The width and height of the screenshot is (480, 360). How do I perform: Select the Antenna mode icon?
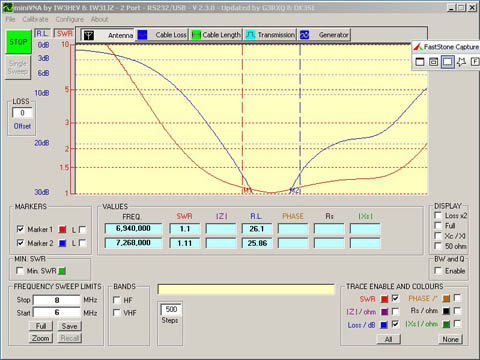pos(89,35)
